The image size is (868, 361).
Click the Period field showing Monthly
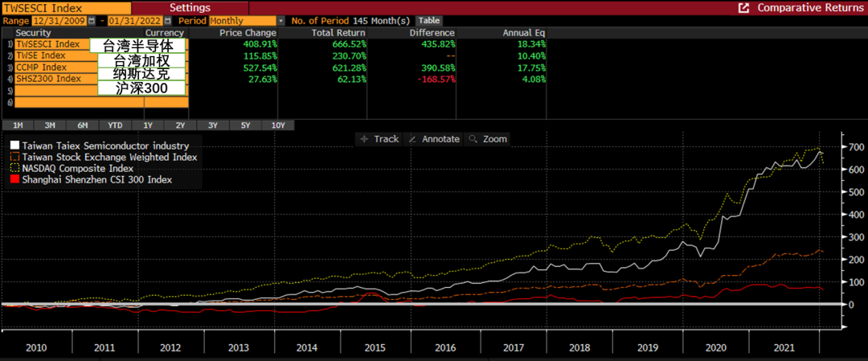(x=242, y=21)
